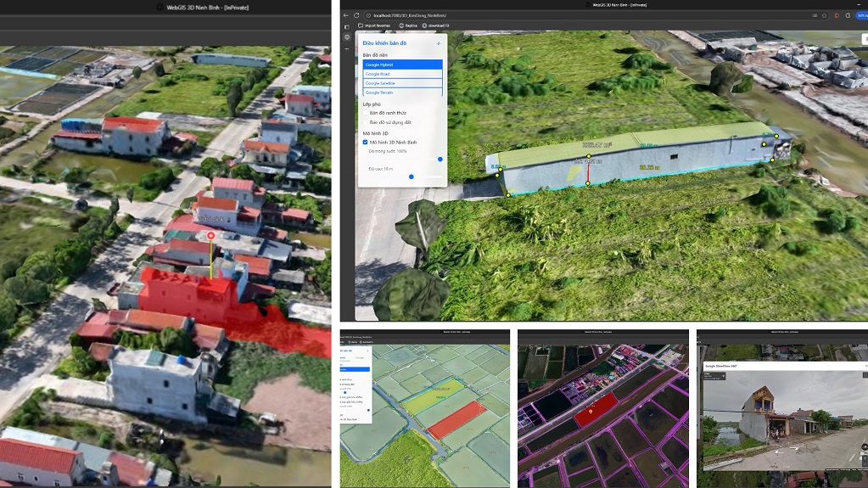Adjust the Độ cao height slider
Viewport: 868px width, 488px height.
coord(412,177)
